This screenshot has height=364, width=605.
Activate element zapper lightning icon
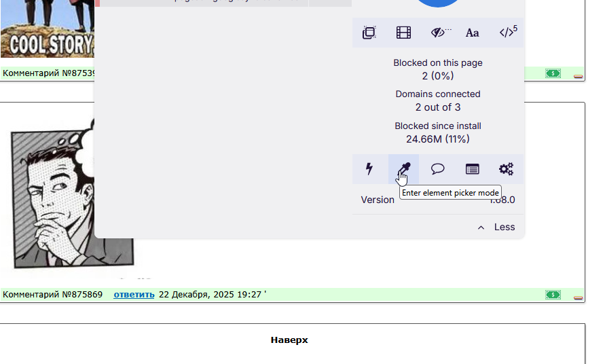369,169
